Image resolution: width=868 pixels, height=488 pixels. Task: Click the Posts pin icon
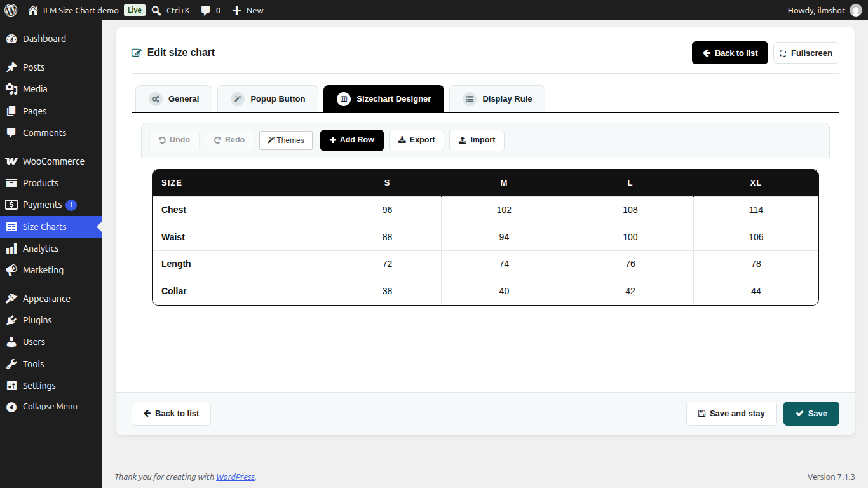point(11,67)
